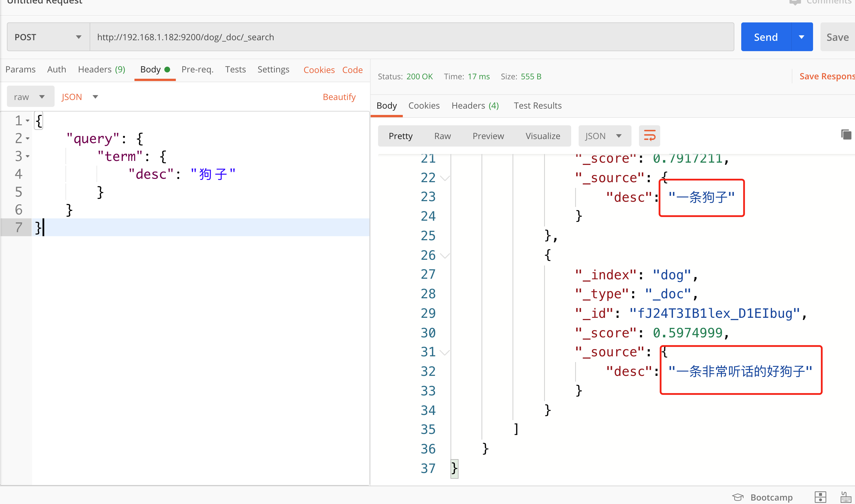
Task: Click Beautify to format the body
Action: pyautogui.click(x=339, y=97)
